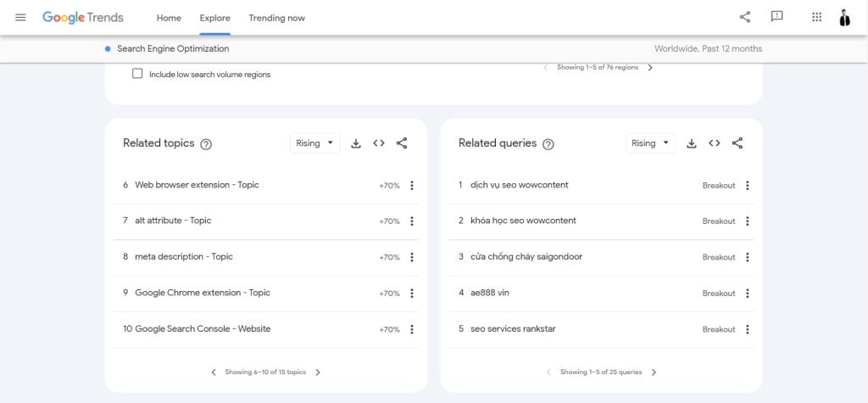The width and height of the screenshot is (868, 403).
Task: Click Breakout label beside ae888 vin
Action: click(x=719, y=294)
